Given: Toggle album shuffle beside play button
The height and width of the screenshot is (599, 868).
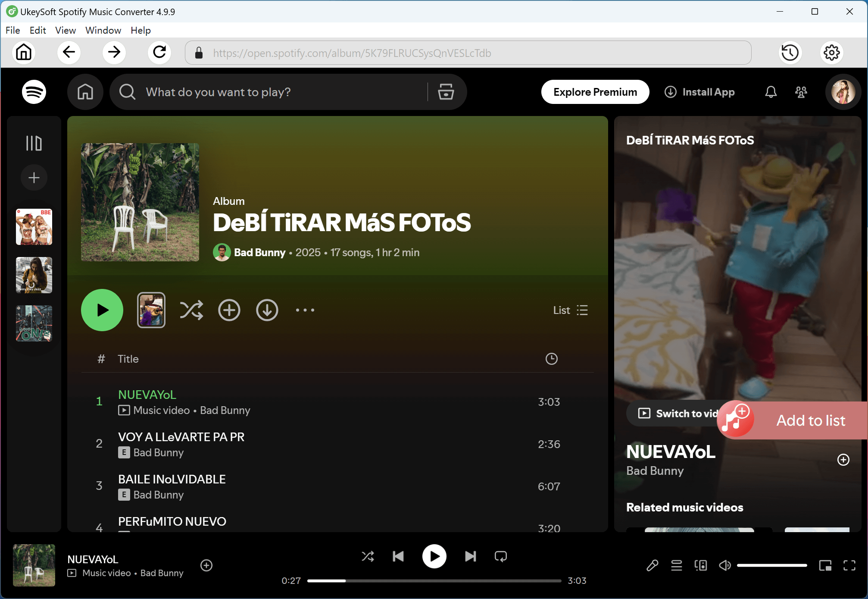Looking at the screenshot, I should tap(191, 310).
